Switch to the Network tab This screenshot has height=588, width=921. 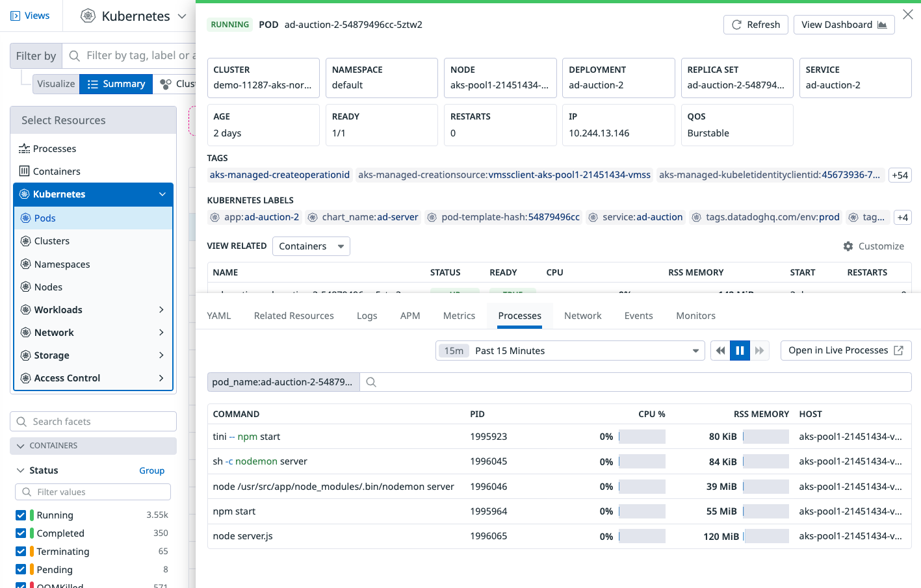(582, 316)
